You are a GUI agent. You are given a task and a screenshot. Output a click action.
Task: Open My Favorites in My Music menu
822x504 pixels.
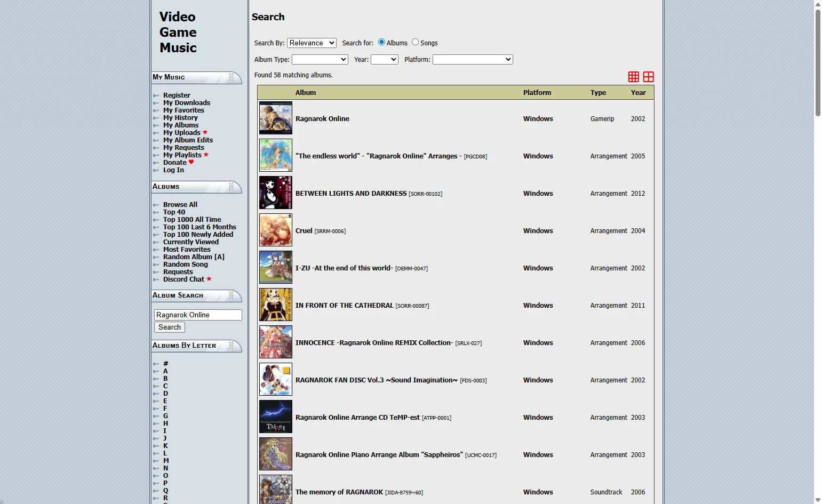(183, 110)
